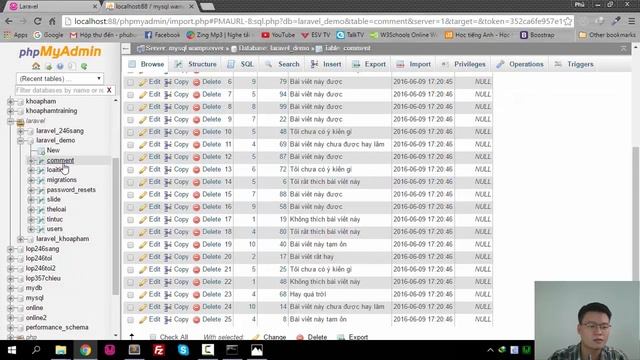Expand the password_resets table node
640x360 pixels.
31,190
